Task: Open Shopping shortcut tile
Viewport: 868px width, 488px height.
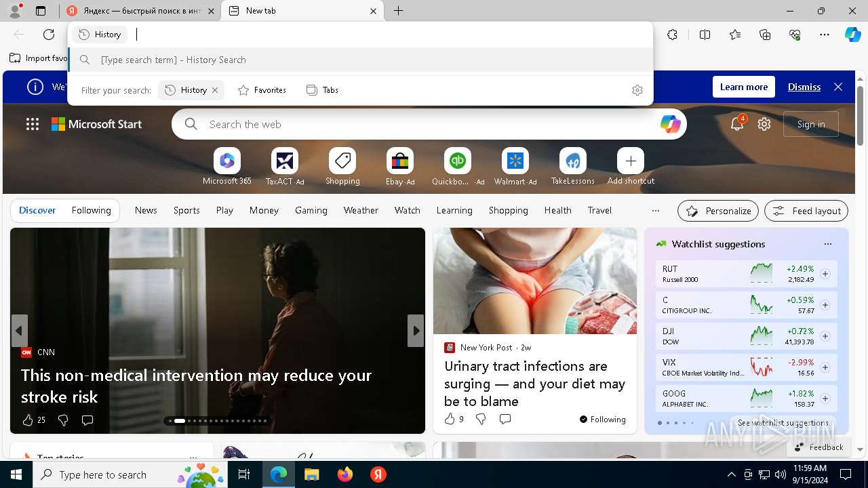Action: click(342, 167)
